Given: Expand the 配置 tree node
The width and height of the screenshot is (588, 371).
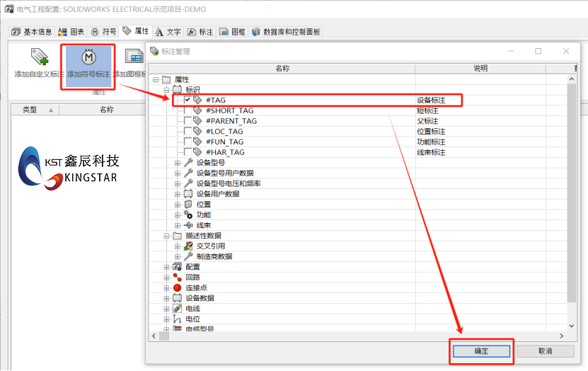Looking at the screenshot, I should (x=167, y=267).
